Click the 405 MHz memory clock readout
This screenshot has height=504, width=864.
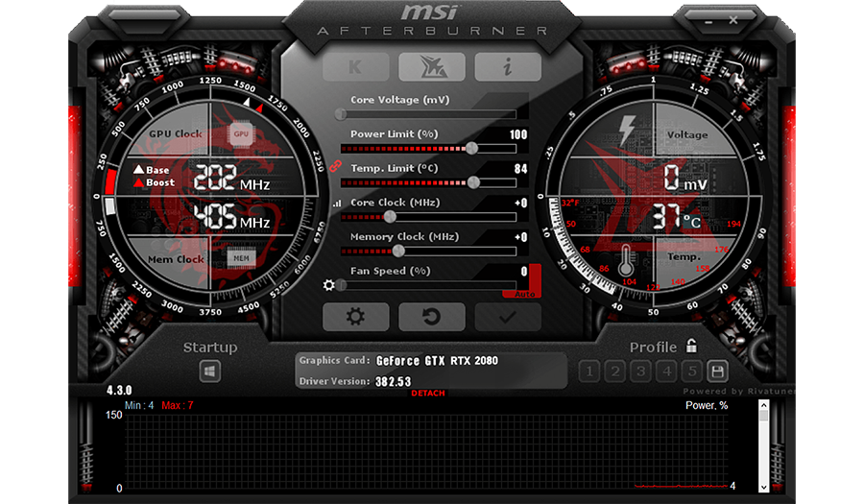(x=231, y=216)
